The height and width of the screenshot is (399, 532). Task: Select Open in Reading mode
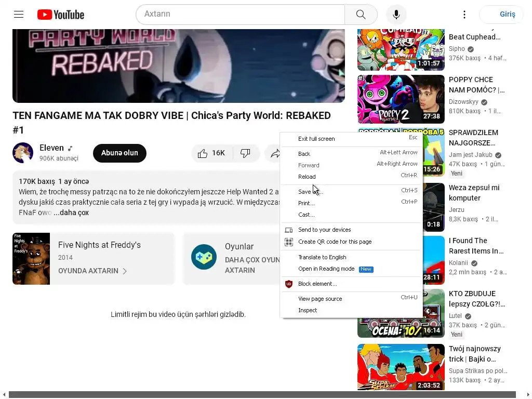tap(353, 269)
